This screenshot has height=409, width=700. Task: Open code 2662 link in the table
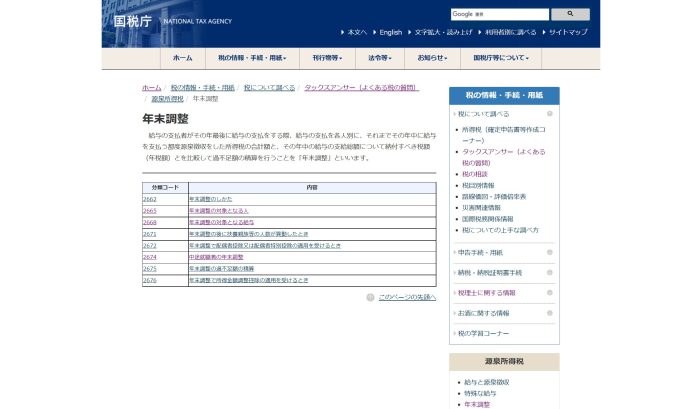point(150,199)
